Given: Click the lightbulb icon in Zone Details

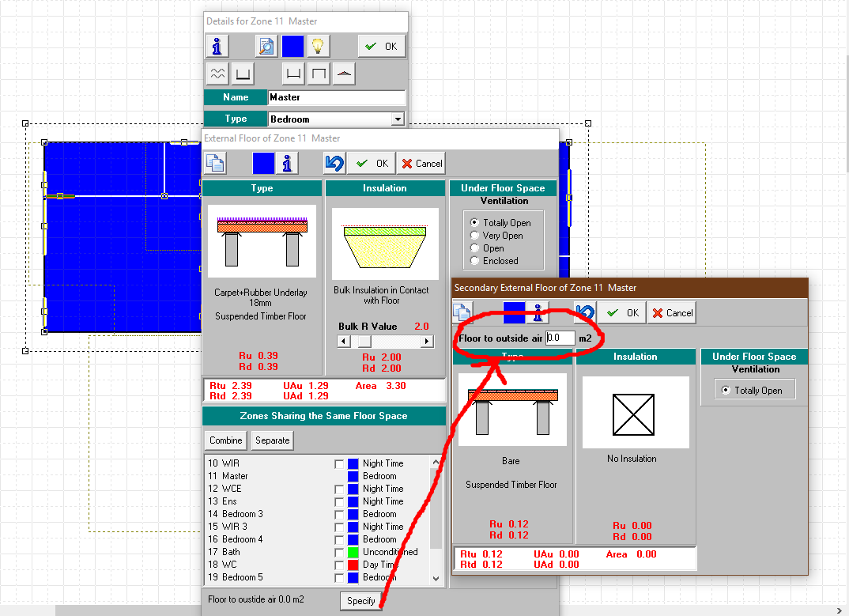Looking at the screenshot, I should click(318, 46).
